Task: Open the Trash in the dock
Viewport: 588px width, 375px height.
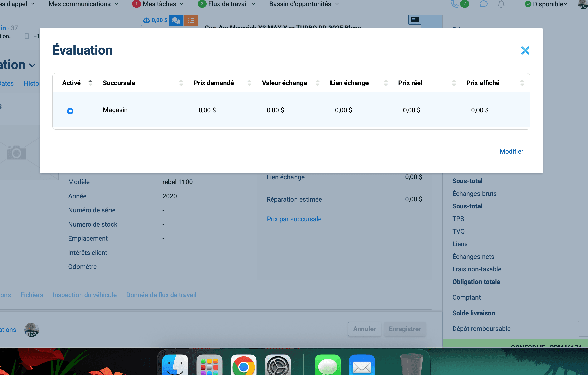Action: click(412, 364)
